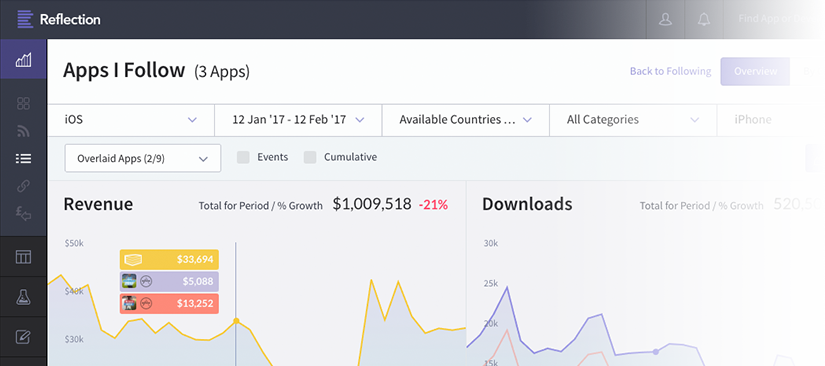This screenshot has height=366, width=825.
Task: Click the $5,088 purple tooltip value
Action: click(x=198, y=281)
